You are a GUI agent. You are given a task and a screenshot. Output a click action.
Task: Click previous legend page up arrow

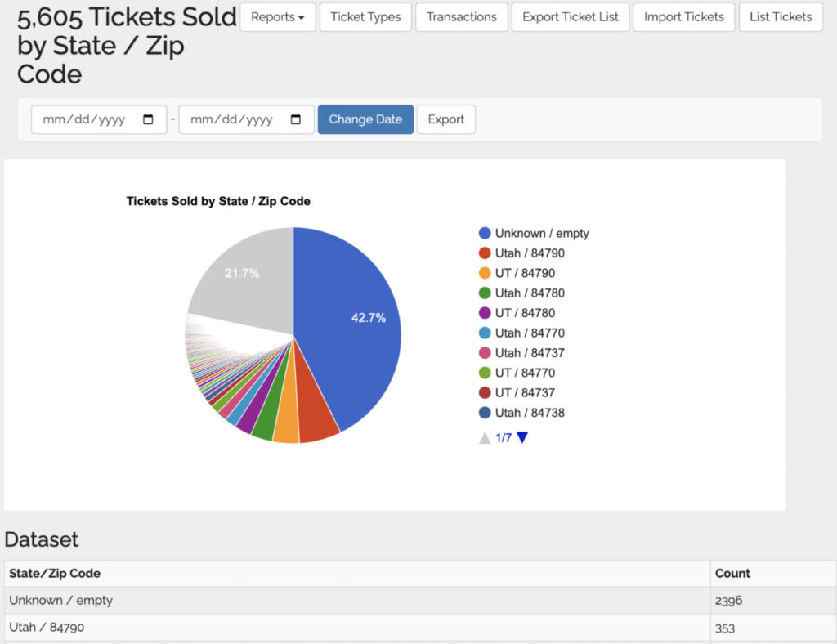(x=485, y=438)
